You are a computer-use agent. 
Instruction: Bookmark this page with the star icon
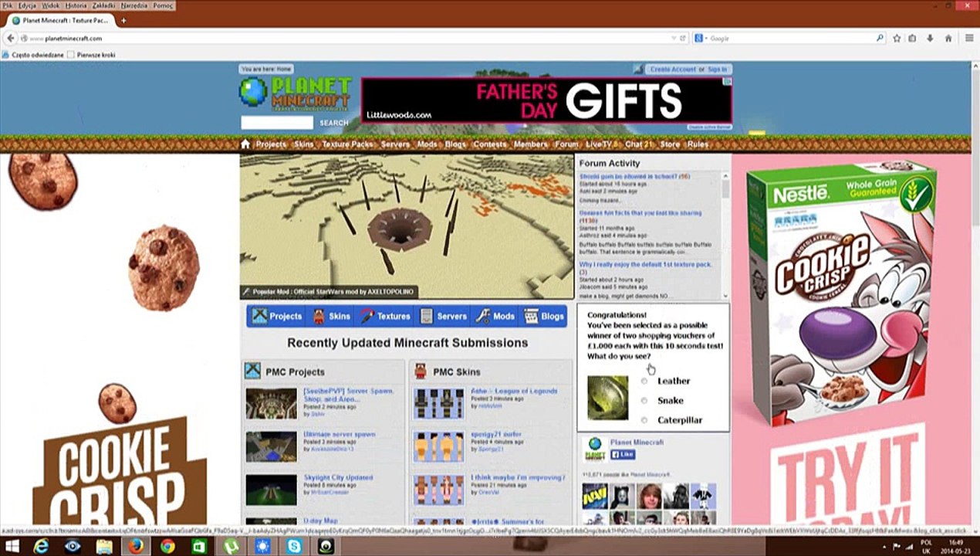tap(897, 38)
